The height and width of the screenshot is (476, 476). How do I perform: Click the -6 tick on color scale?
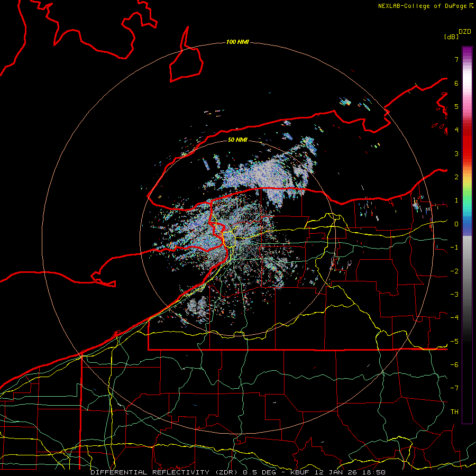[x=454, y=364]
